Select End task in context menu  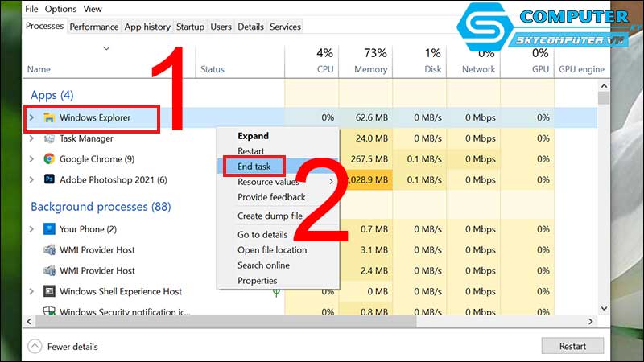pos(254,167)
